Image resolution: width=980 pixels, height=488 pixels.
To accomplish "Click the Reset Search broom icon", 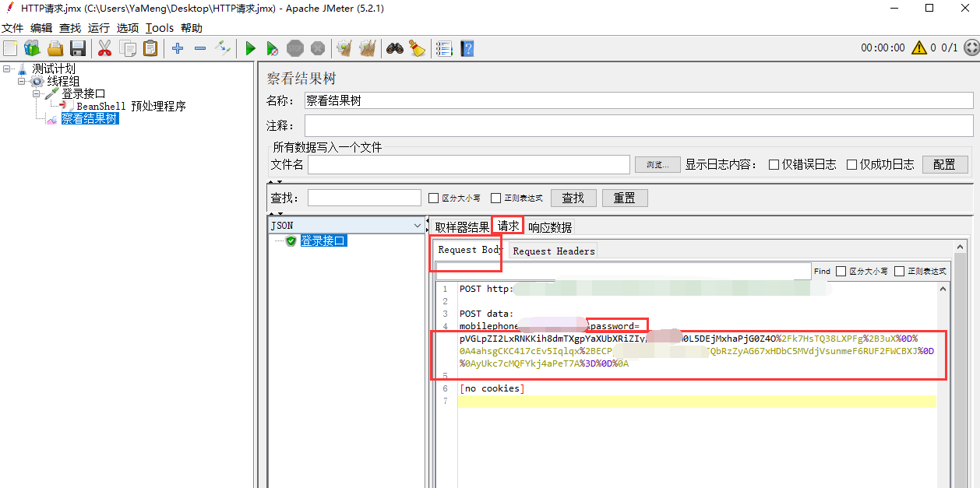I will (418, 48).
